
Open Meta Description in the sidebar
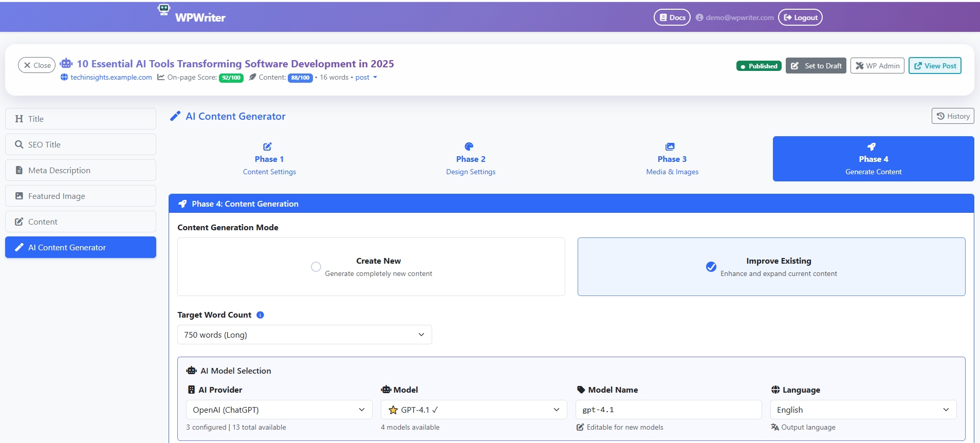(x=81, y=170)
